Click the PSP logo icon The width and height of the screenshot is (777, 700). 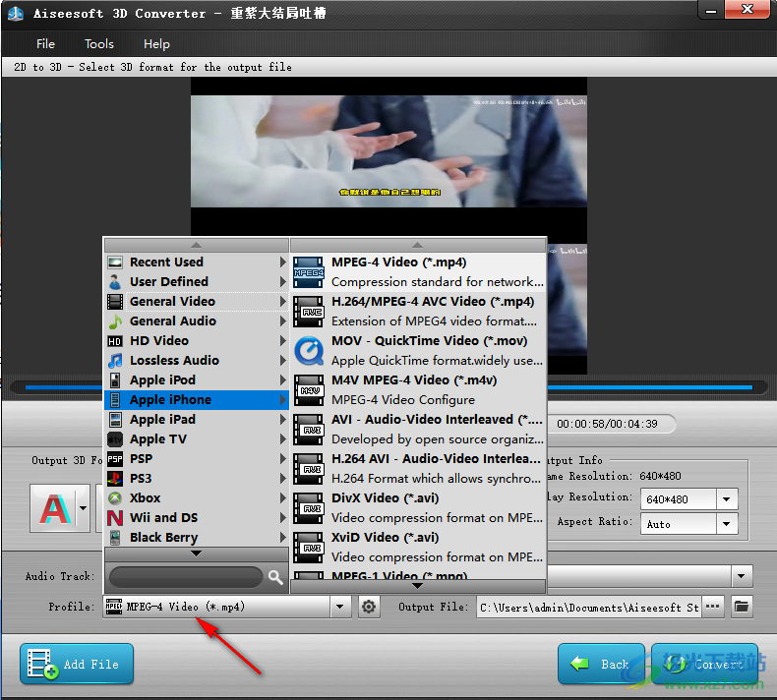(x=115, y=459)
